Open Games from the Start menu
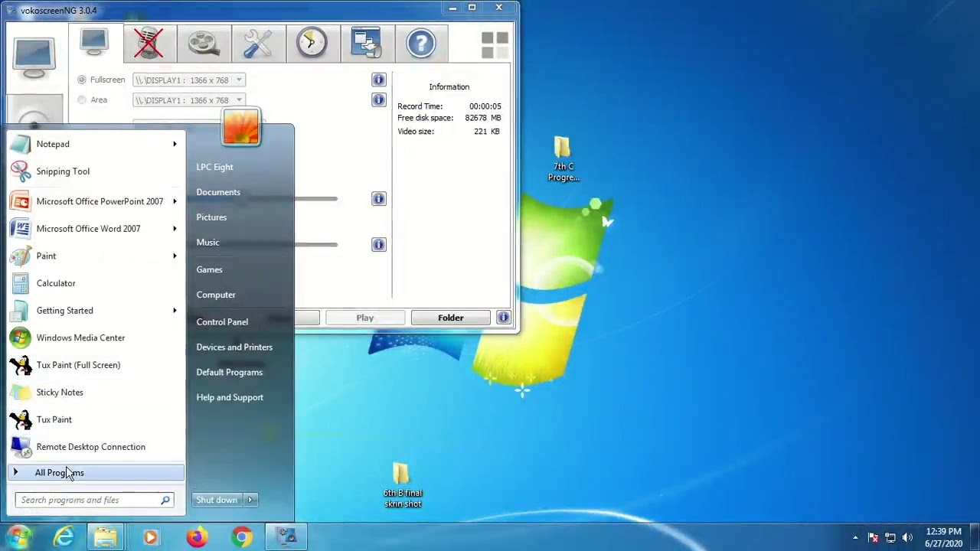980x551 pixels. click(209, 269)
